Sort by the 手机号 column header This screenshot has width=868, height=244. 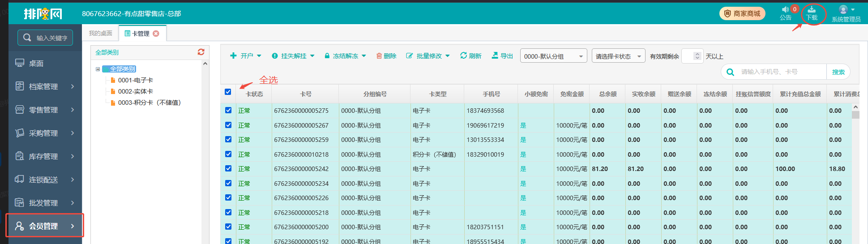[x=491, y=94]
